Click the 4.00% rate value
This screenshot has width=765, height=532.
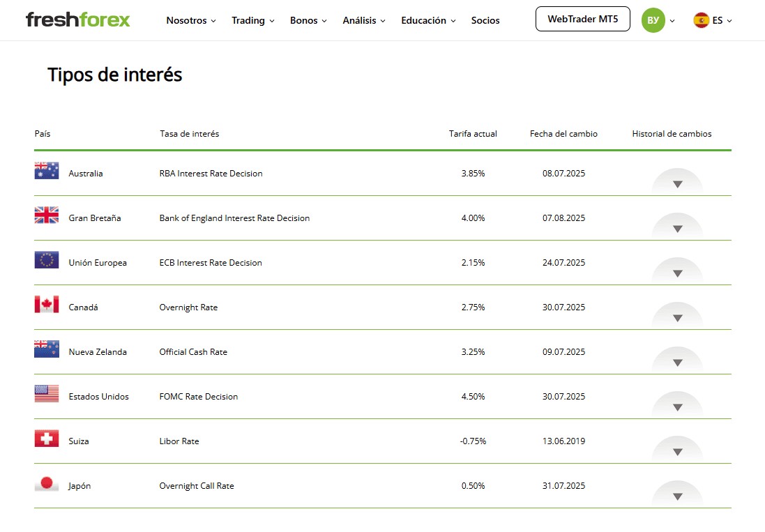(474, 218)
